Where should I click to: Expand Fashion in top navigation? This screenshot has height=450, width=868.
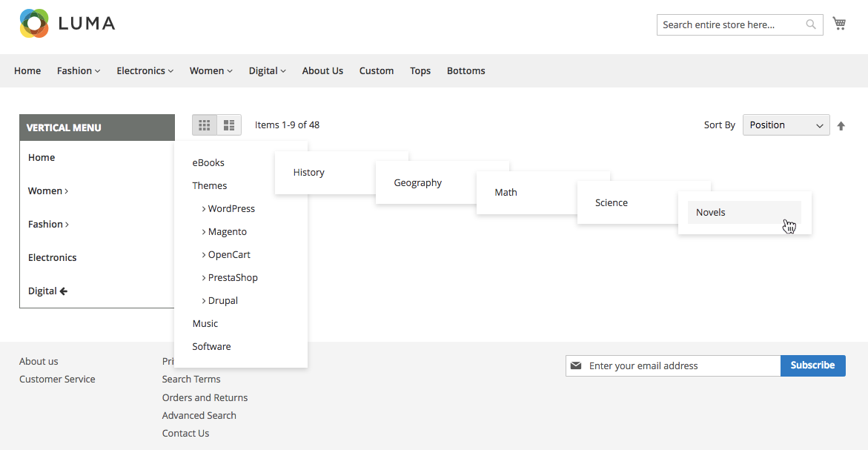click(x=79, y=71)
